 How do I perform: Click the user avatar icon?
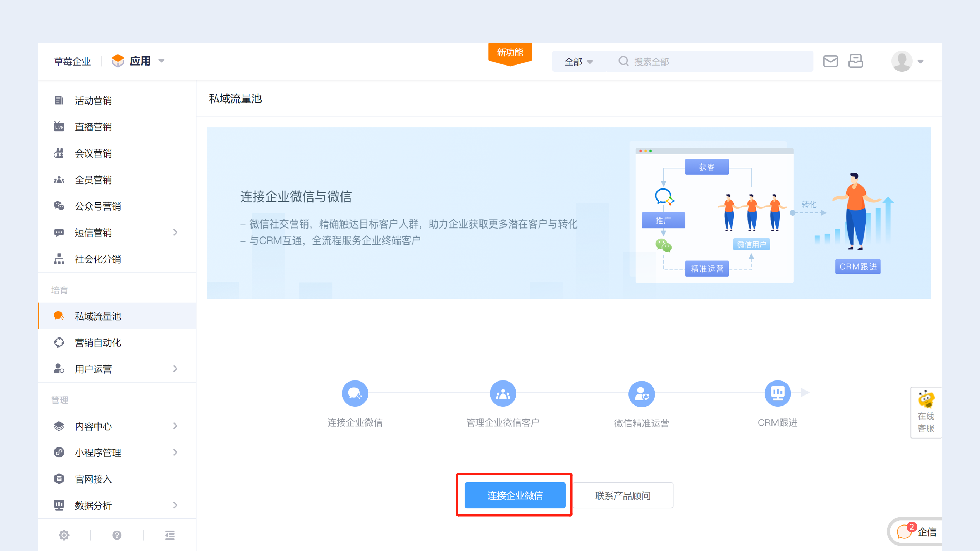click(902, 61)
